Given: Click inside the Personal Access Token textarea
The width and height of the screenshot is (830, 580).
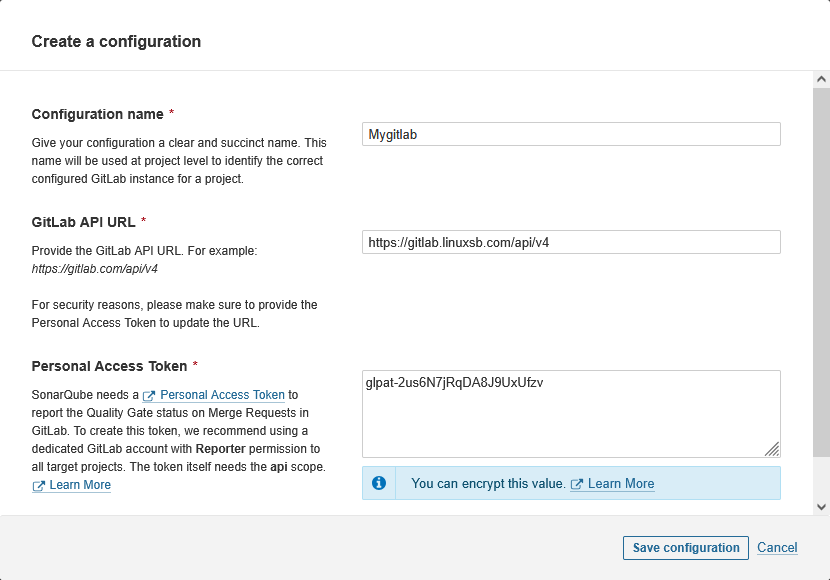Looking at the screenshot, I should point(571,414).
